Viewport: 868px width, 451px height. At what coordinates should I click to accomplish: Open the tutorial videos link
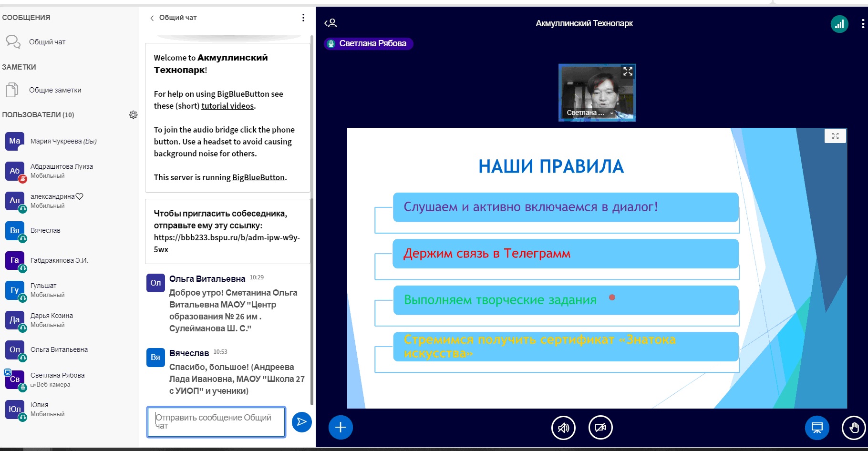click(227, 106)
